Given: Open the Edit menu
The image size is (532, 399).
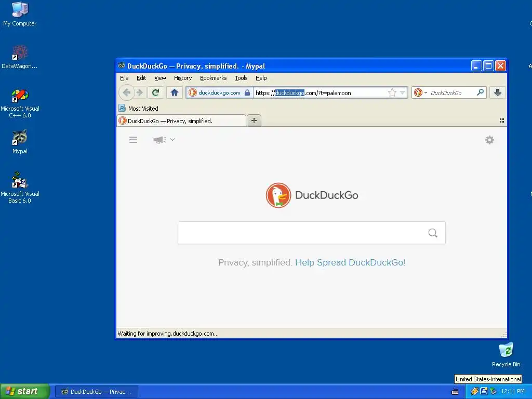Looking at the screenshot, I should point(141,78).
